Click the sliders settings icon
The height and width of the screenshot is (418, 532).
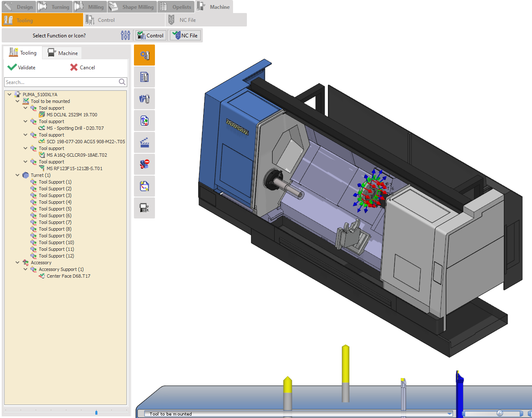[125, 35]
